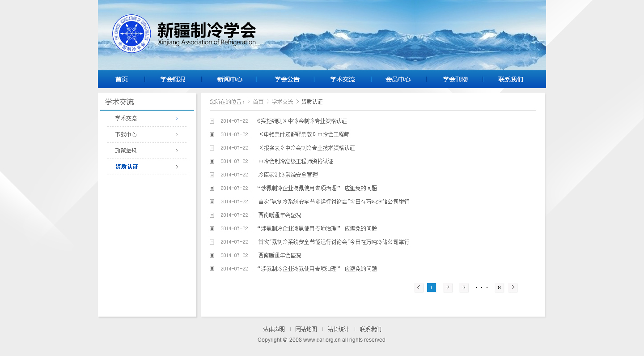Viewport: 644px width, 356px height.
Task: Open the 会员中心 navigation menu
Action: pyautogui.click(x=398, y=79)
